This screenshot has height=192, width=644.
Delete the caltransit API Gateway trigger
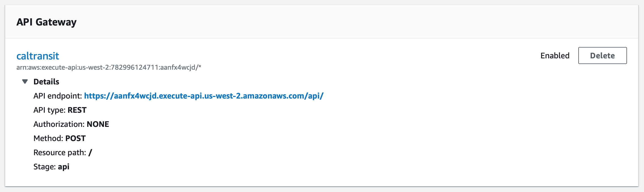602,56
